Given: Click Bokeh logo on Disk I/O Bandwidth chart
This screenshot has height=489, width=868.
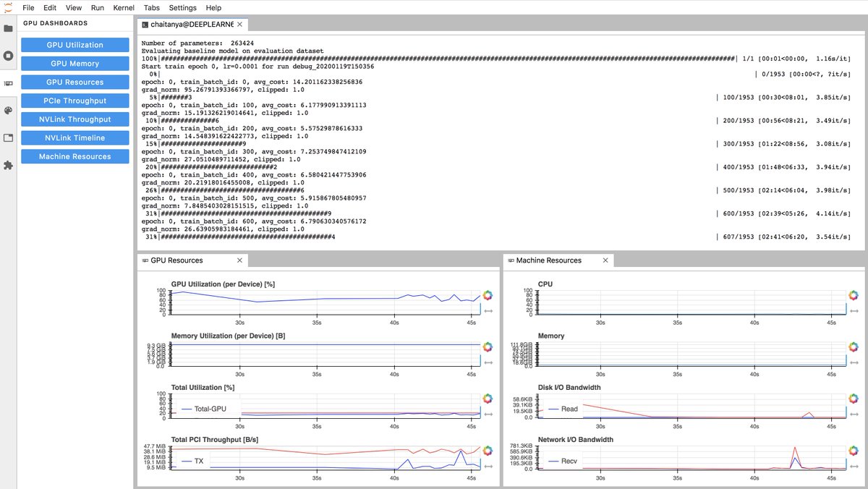Looking at the screenshot, I should (x=854, y=399).
